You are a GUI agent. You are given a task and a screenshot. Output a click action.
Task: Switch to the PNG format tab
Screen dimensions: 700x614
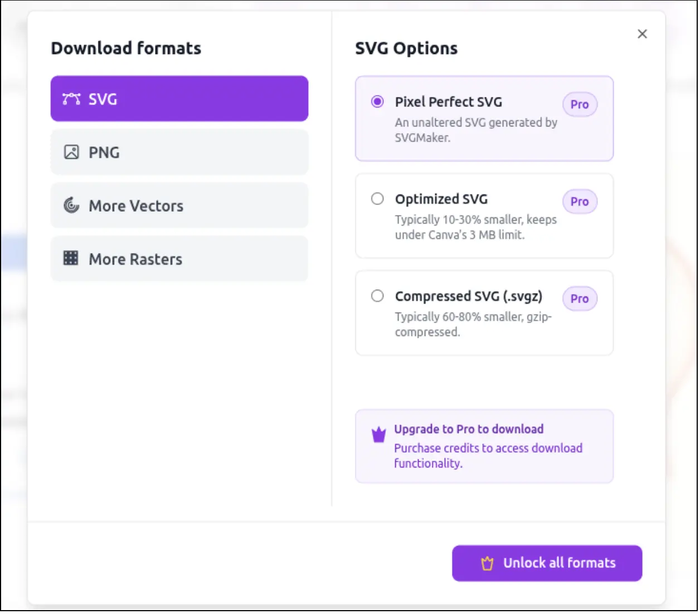(179, 151)
